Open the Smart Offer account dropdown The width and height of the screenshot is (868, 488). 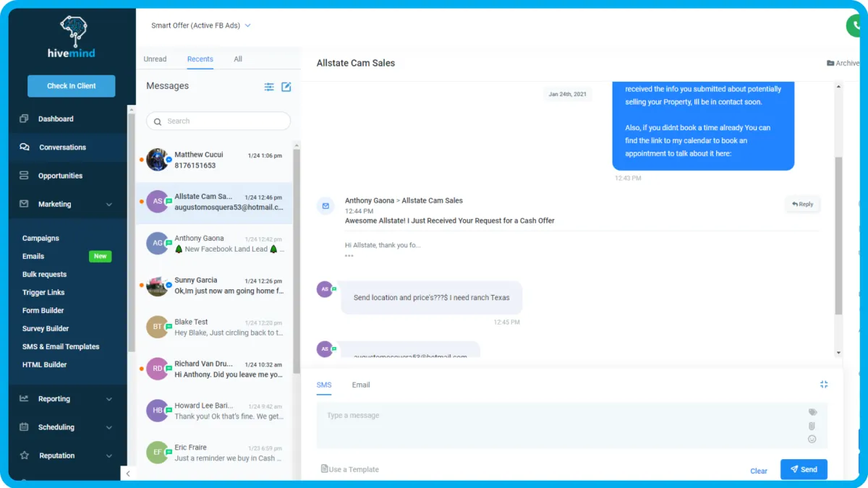[x=200, y=25]
